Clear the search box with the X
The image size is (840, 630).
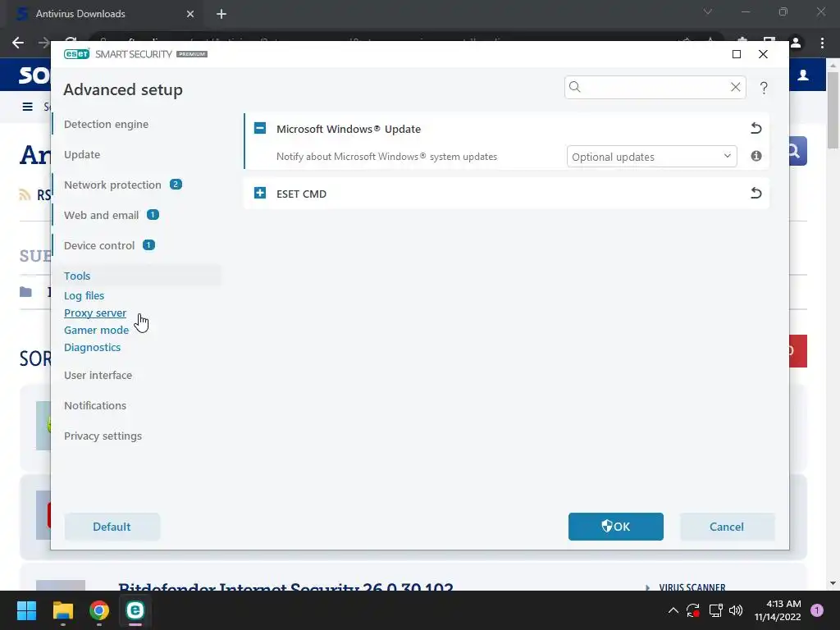(736, 87)
